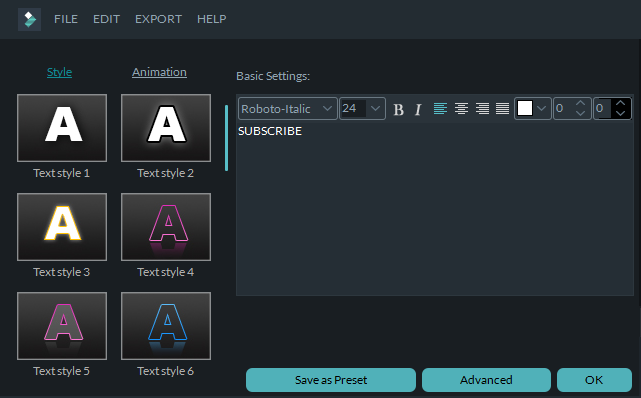Choose Text style 4 pink outline preset
Viewport: 641px width, 398px height.
(166, 227)
